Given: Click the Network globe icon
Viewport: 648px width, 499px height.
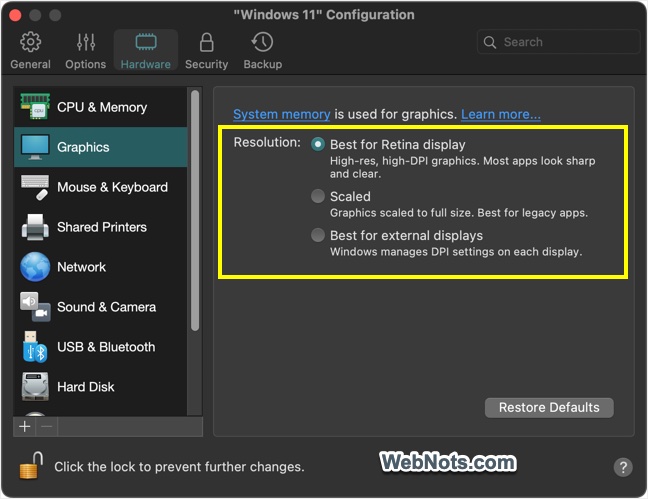Looking at the screenshot, I should point(35,267).
